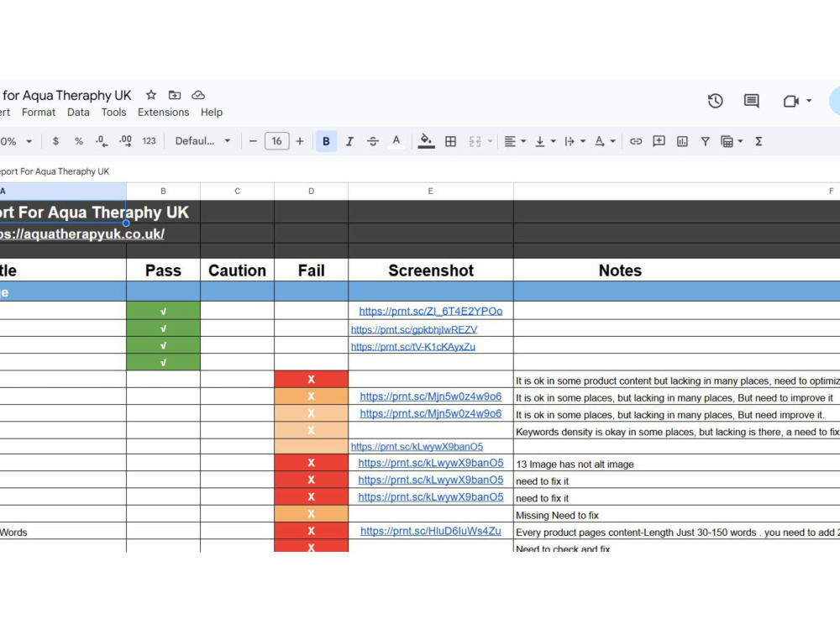Increase decimal places
Screen dimensions: 840x630
tap(125, 141)
